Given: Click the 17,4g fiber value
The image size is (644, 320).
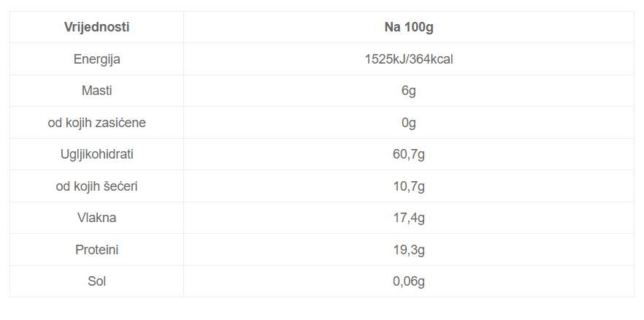Looking at the screenshot, I should click(x=409, y=218).
